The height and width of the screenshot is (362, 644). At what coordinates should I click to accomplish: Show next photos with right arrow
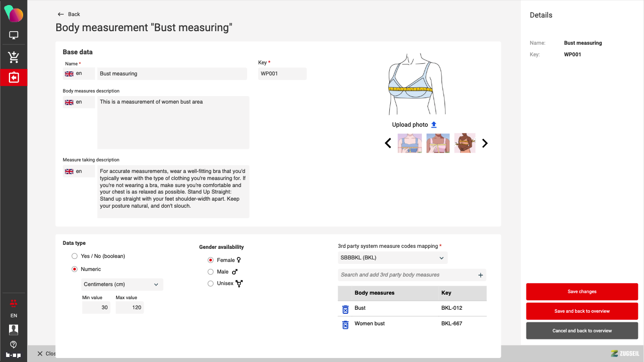tap(485, 143)
